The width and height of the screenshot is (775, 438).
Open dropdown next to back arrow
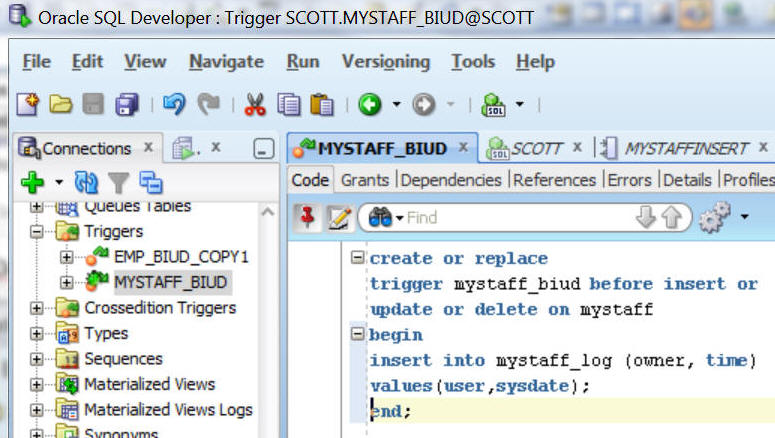pos(396,104)
